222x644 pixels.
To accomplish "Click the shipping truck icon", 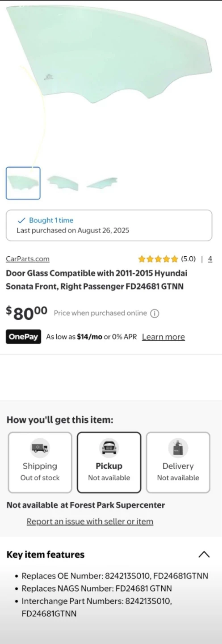I will click(x=40, y=448).
